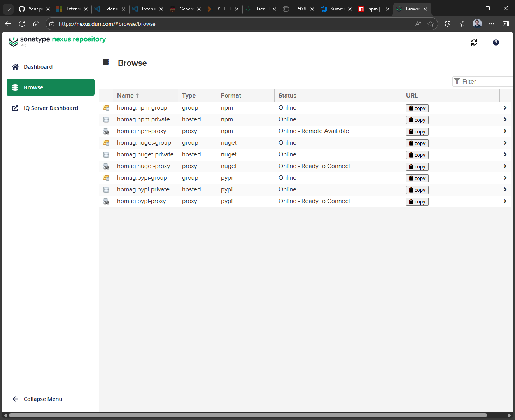Select the homag.npm-group repository name

142,108
